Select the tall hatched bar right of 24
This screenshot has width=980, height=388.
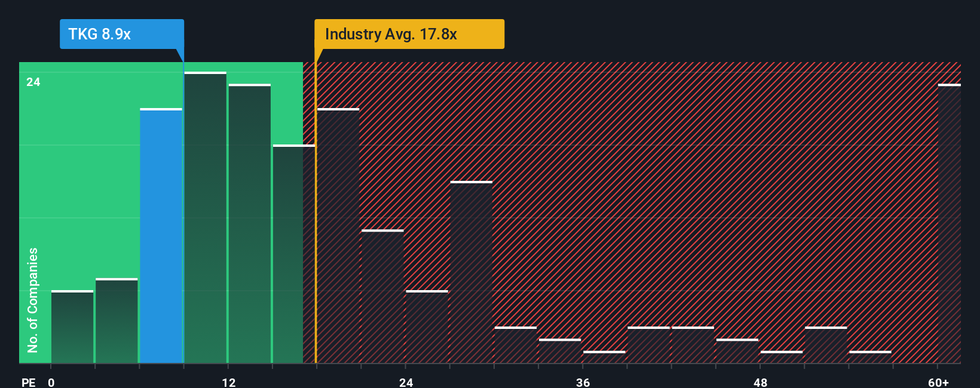click(471, 272)
